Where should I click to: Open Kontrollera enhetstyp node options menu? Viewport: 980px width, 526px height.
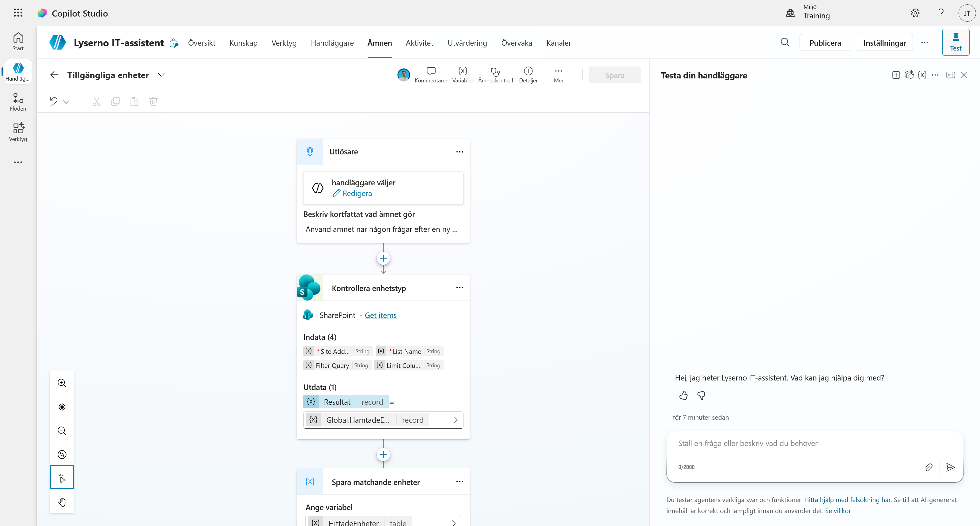tap(460, 288)
